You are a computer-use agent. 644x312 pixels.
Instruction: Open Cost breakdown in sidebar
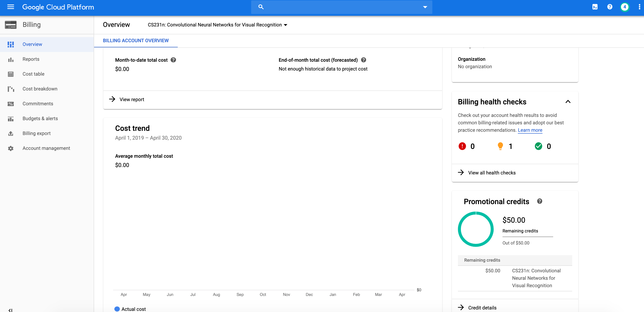click(x=40, y=89)
